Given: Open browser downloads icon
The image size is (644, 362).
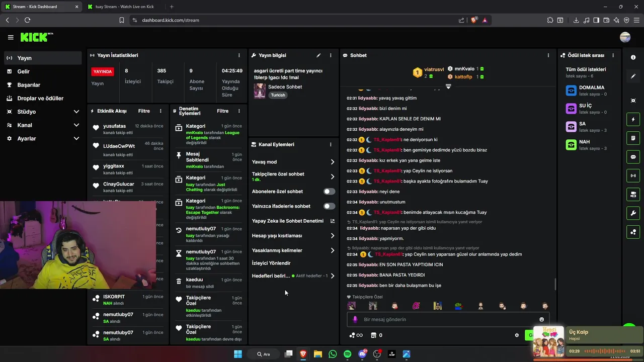Looking at the screenshot, I should pos(576,20).
